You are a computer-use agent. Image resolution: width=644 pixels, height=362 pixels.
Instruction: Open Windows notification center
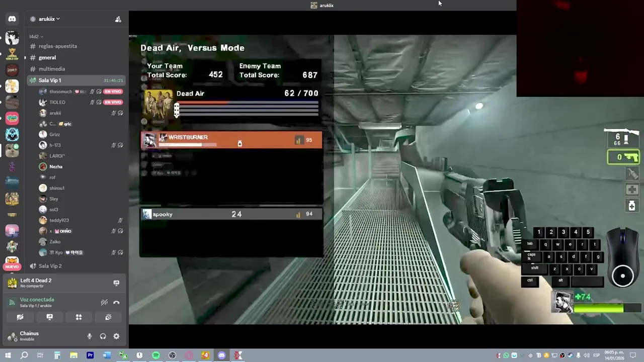pyautogui.click(x=633, y=355)
